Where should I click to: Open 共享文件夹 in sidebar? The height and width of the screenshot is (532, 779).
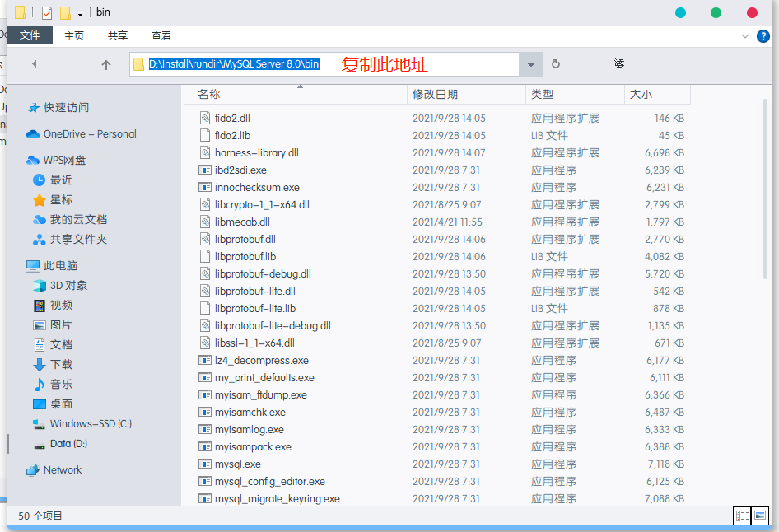pos(70,240)
